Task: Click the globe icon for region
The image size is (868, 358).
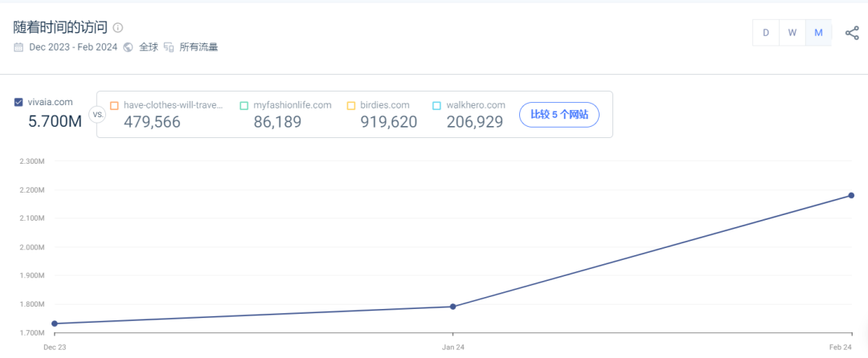Action: 128,47
